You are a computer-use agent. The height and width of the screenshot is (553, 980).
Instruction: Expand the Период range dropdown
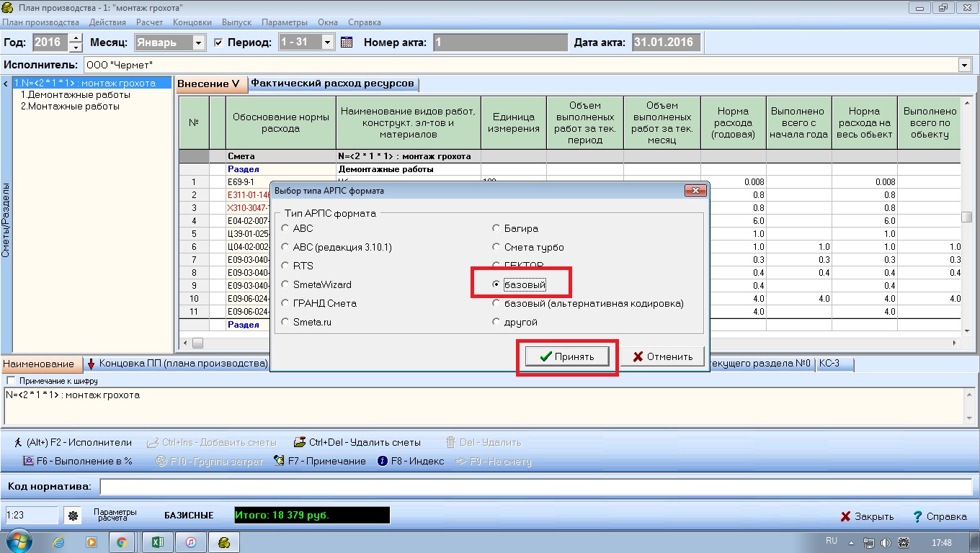point(328,43)
